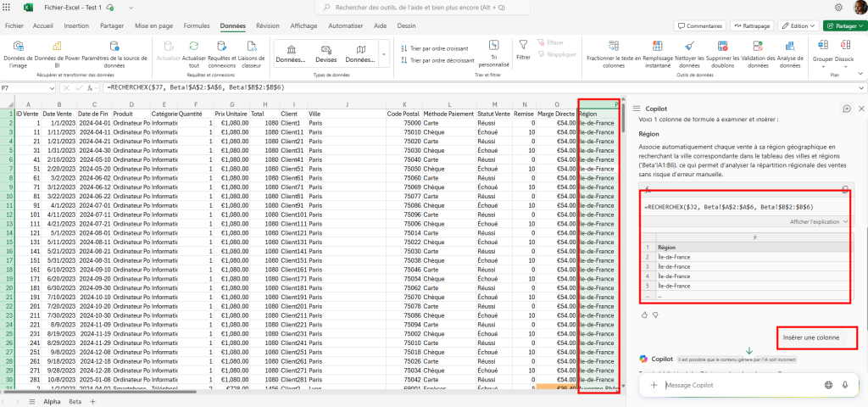The width and height of the screenshot is (868, 407).
Task: Sort with Trier par ordre croissant
Action: (435, 48)
